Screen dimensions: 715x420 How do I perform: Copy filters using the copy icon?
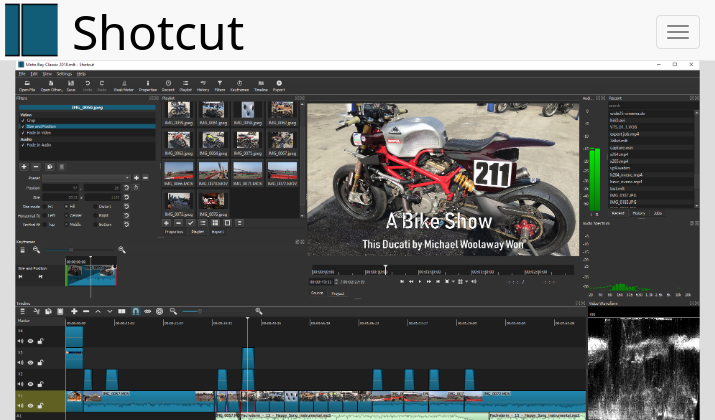(x=50, y=167)
